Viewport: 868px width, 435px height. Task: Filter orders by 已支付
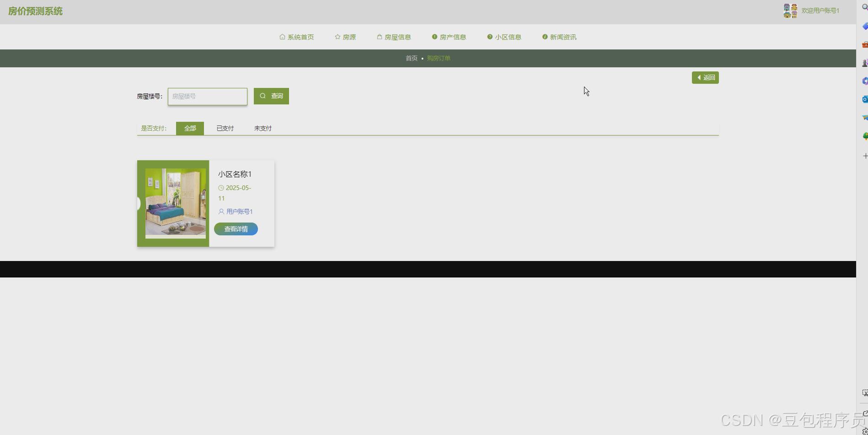coord(225,128)
